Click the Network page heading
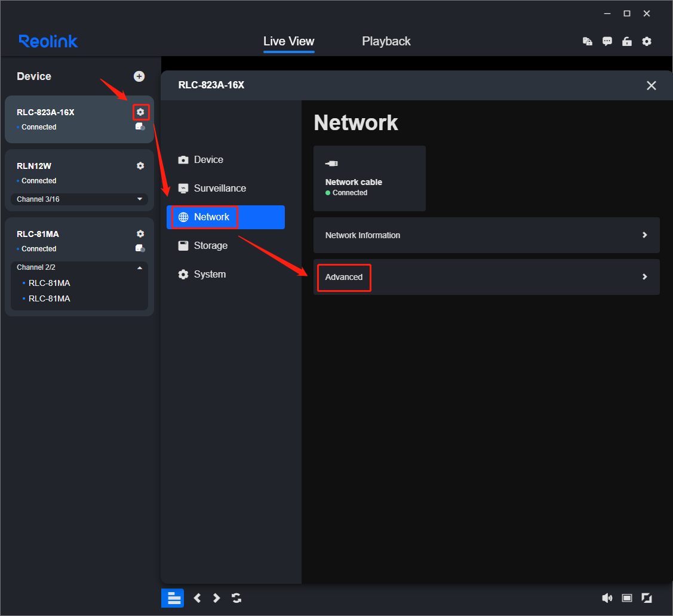Screen dimensions: 673x616 pyautogui.click(x=356, y=123)
